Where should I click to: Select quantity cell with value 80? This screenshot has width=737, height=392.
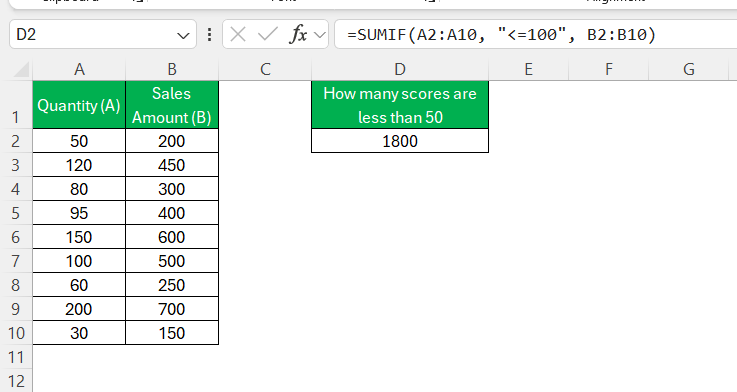click(x=79, y=188)
